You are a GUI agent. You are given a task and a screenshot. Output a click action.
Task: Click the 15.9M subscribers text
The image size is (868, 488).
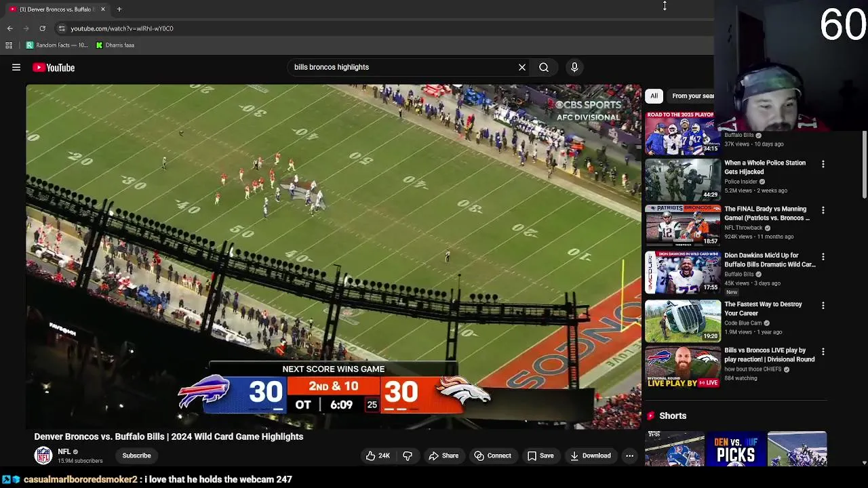80,461
